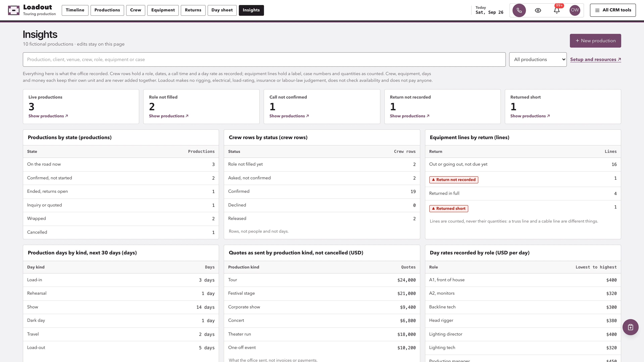Select the Load-out day kind row

(121, 348)
